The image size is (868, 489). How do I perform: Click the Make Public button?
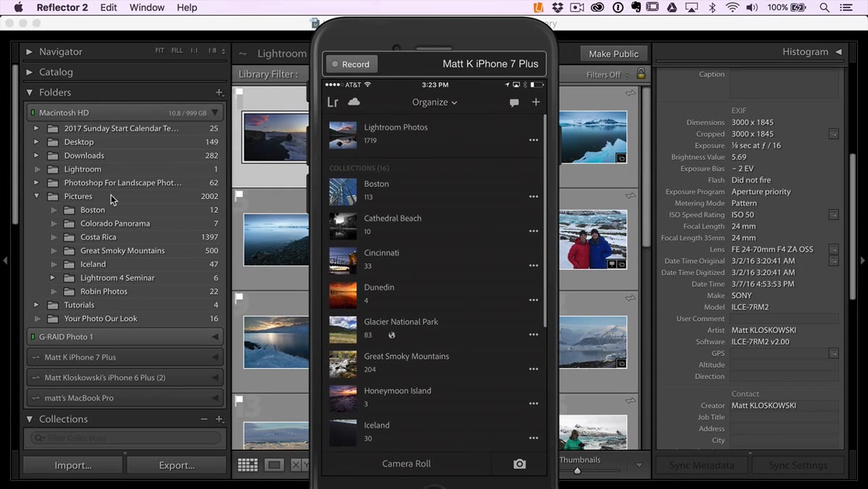613,54
